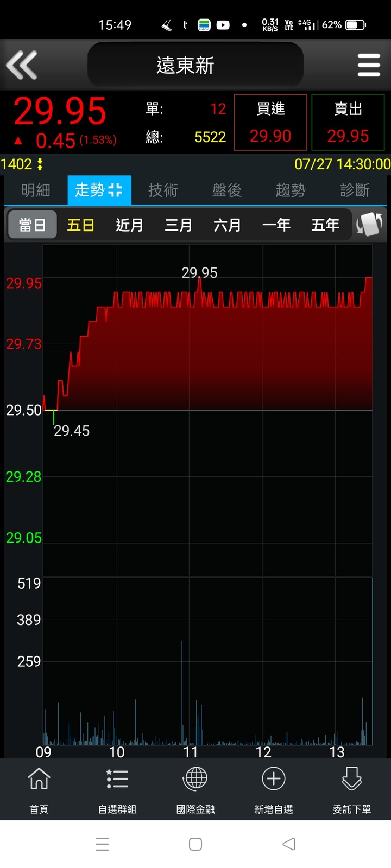Select 近月 time range
The image size is (391, 868).
click(x=130, y=225)
